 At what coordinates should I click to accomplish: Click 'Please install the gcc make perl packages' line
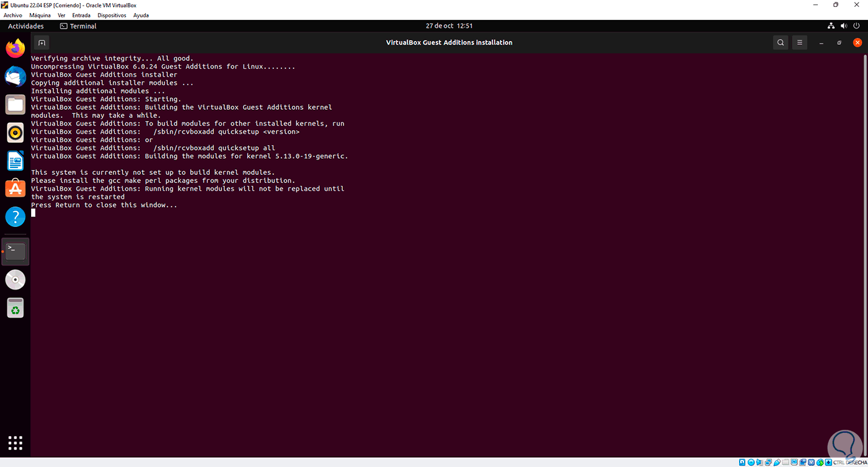[163, 180]
